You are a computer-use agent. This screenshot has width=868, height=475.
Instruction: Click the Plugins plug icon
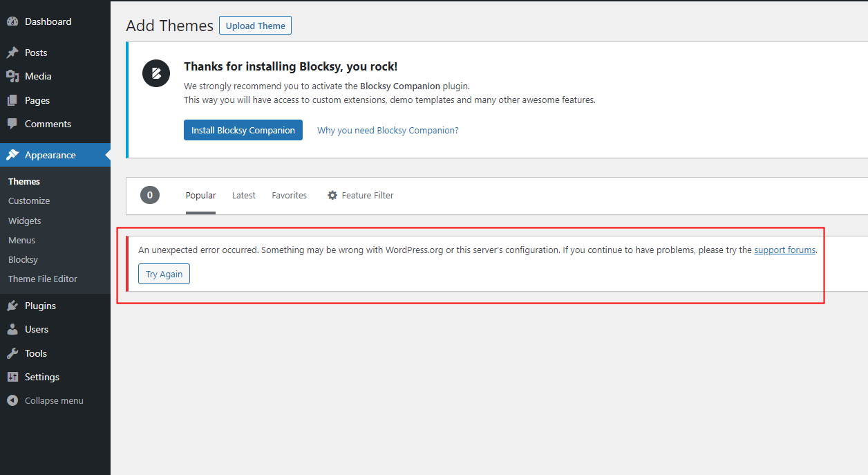pyautogui.click(x=12, y=306)
